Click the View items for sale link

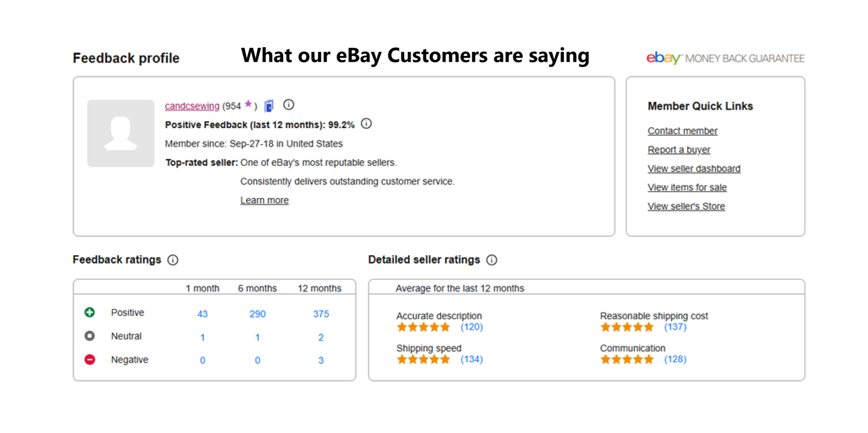tap(687, 187)
